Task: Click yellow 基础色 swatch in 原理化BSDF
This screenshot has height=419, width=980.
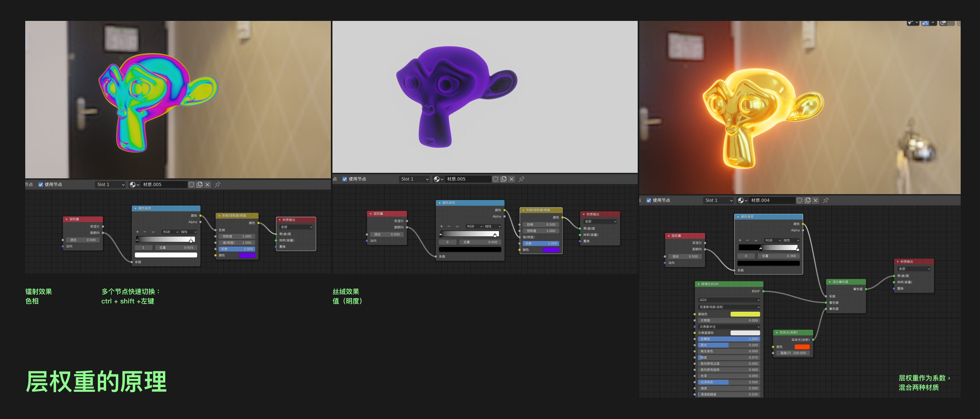Action: click(745, 314)
